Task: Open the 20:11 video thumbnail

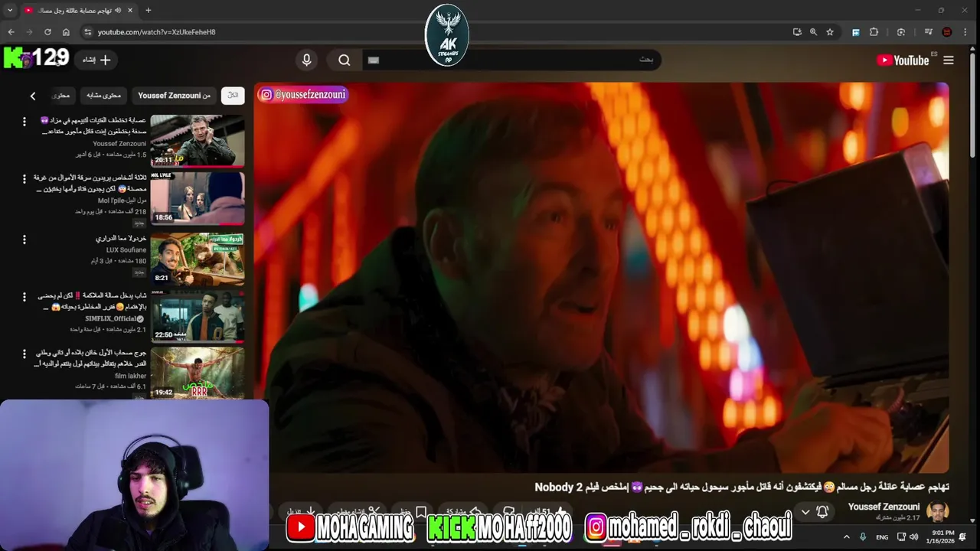Action: tap(198, 141)
